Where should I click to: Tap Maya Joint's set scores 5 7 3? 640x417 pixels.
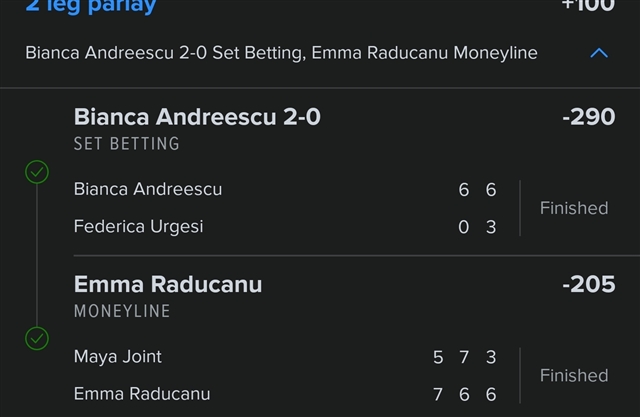464,357
